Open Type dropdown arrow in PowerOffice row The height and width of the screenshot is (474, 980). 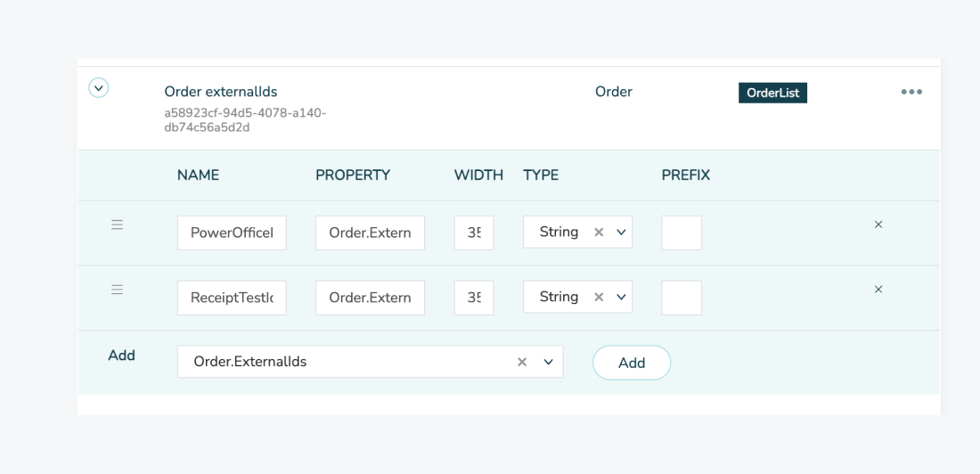[x=621, y=232]
